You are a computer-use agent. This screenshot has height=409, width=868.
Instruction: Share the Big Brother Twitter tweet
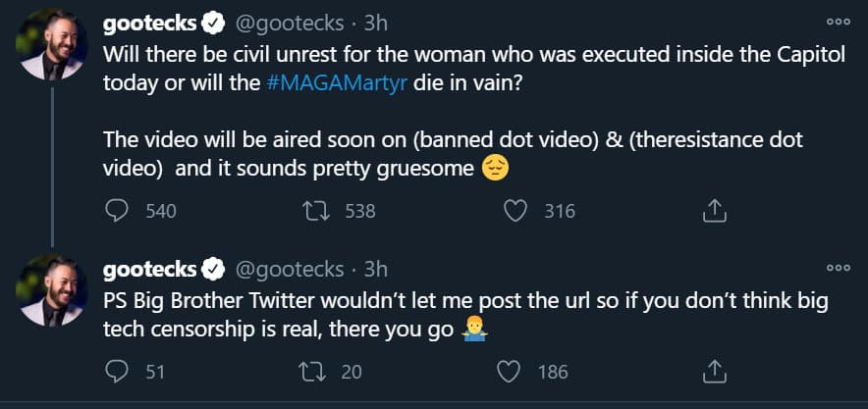pos(716,372)
